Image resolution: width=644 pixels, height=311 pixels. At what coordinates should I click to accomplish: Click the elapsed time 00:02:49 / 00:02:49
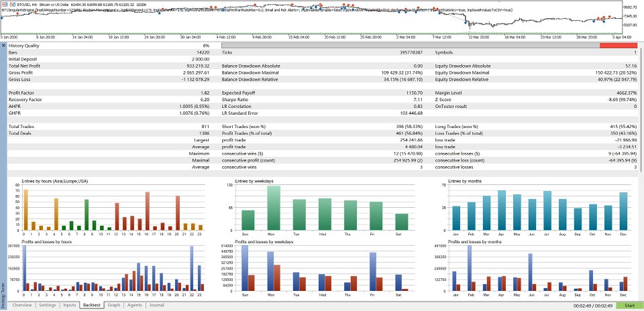click(592, 306)
